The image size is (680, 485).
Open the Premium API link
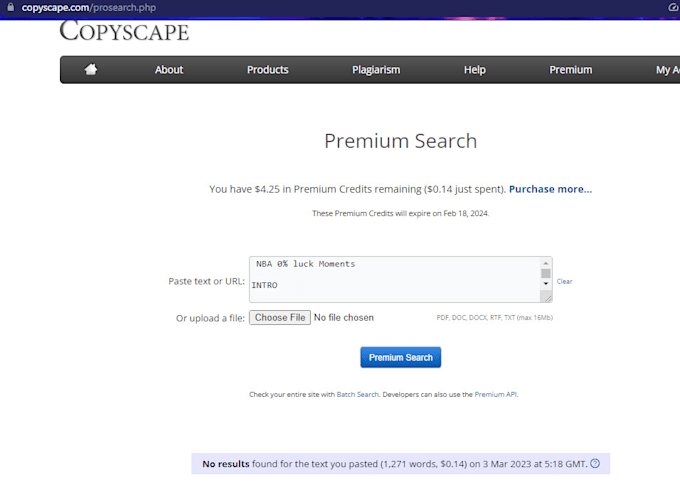point(495,394)
